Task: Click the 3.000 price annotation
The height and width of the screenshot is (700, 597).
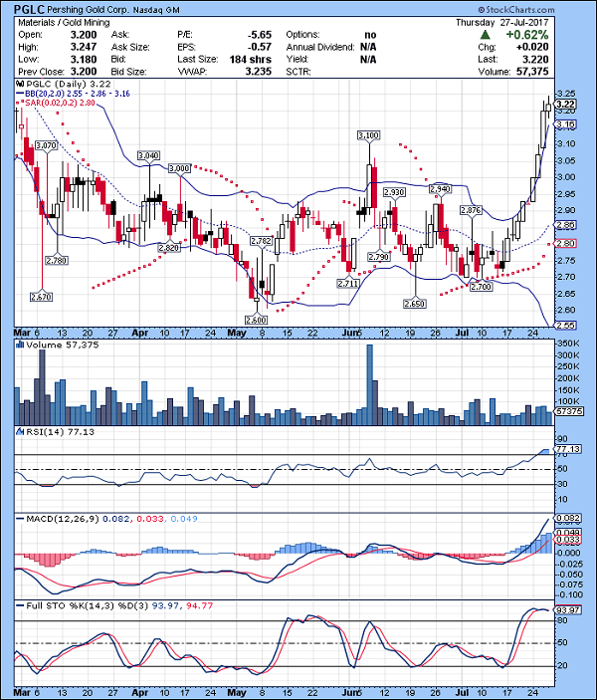Action: pyautogui.click(x=179, y=168)
